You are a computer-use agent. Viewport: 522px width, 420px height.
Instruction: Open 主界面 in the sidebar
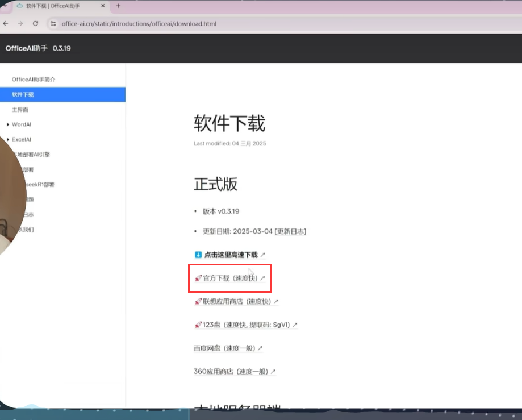click(20, 110)
